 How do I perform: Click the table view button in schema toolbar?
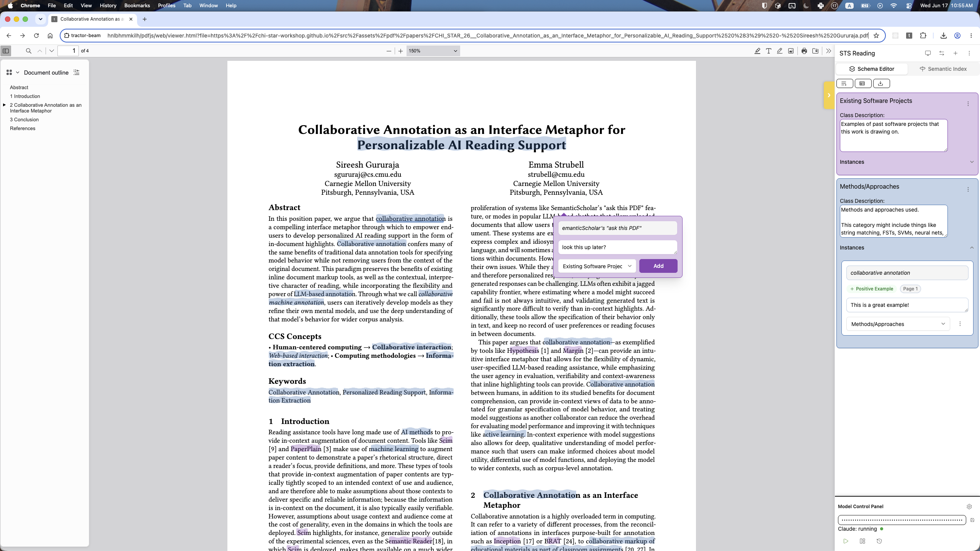(863, 83)
